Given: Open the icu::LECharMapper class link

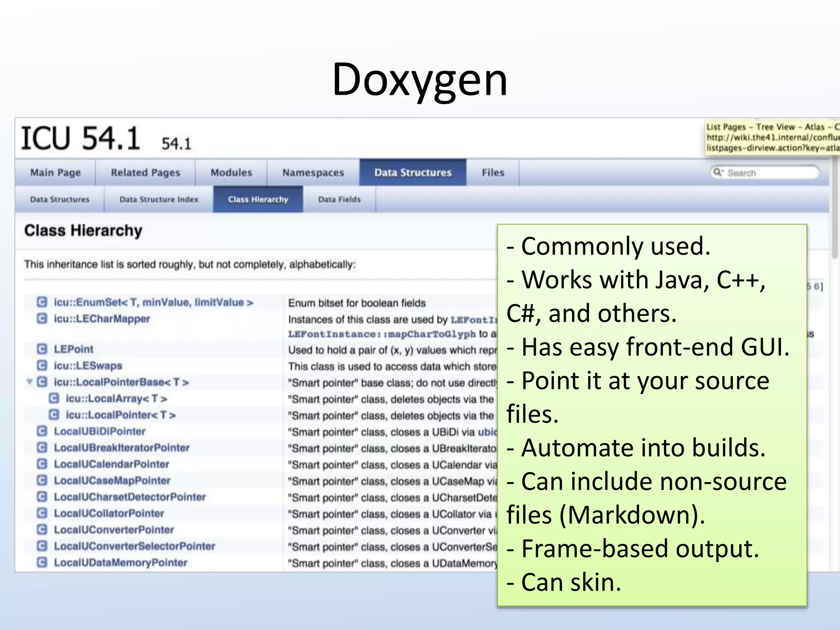Looking at the screenshot, I should pos(102,319).
